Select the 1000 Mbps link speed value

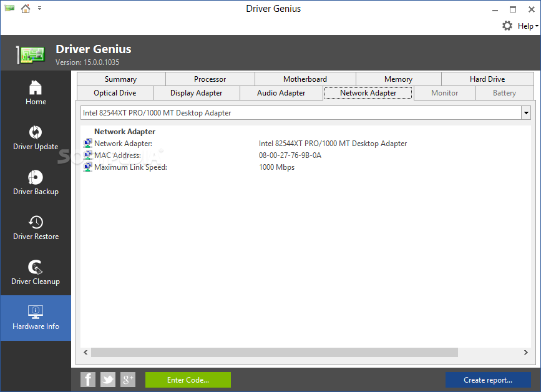tap(276, 167)
